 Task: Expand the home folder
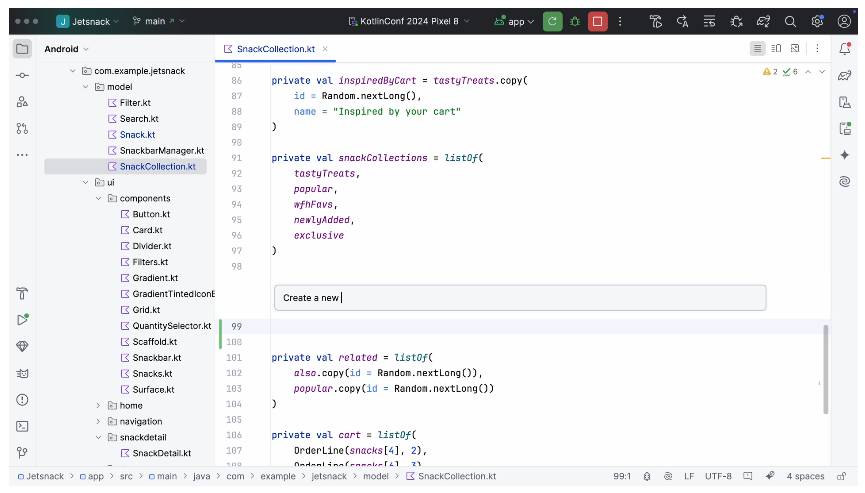pos(98,405)
